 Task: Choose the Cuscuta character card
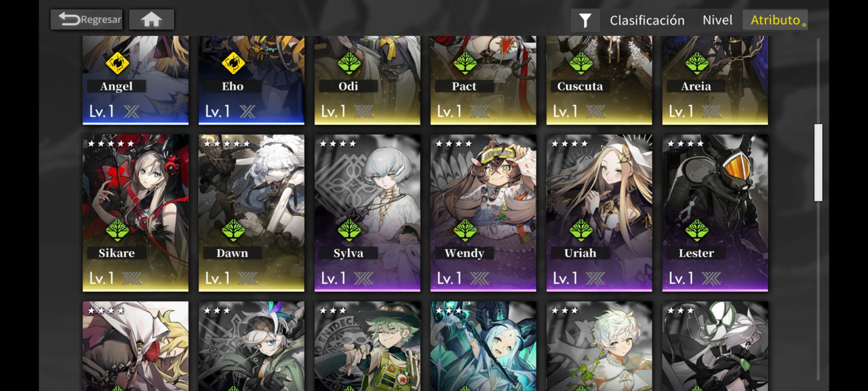pyautogui.click(x=599, y=80)
